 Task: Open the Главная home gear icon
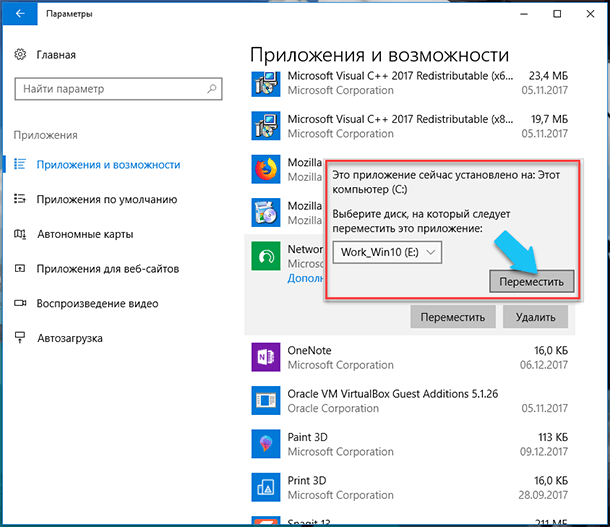click(20, 54)
